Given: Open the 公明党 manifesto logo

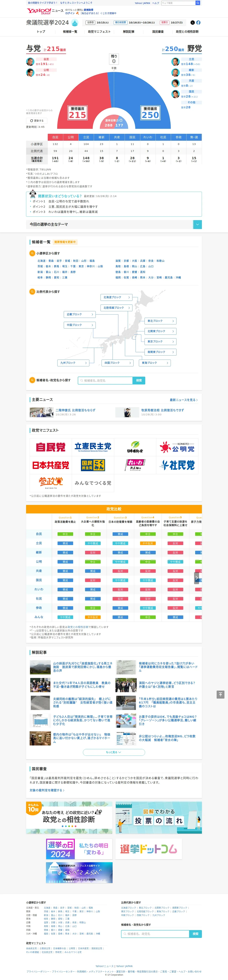Looking at the screenshot, I should [177, 447].
